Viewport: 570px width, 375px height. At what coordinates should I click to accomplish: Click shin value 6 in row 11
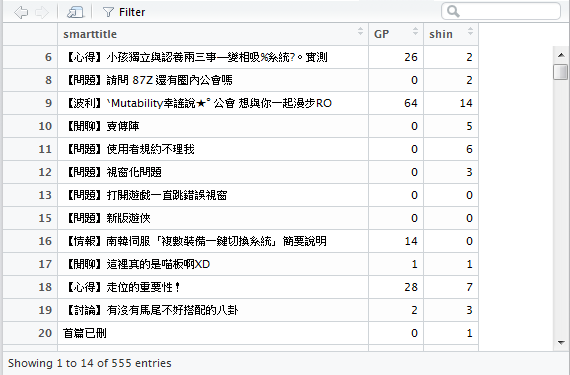tap(469, 149)
